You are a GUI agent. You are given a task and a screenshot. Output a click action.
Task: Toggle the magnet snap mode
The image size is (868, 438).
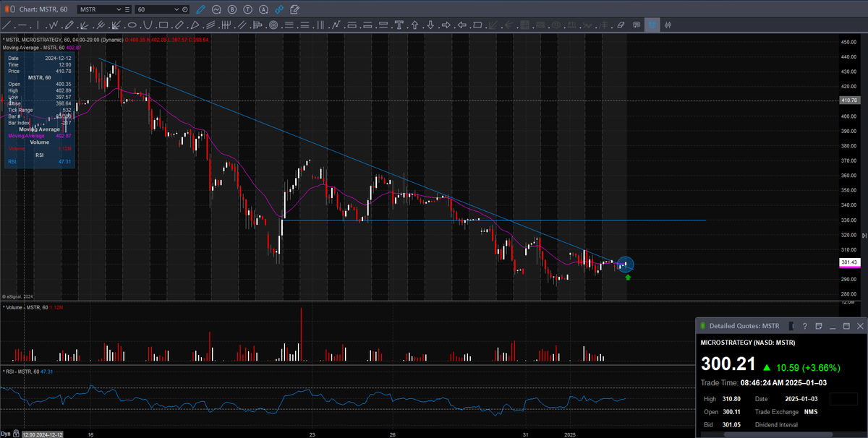pyautogui.click(x=652, y=25)
